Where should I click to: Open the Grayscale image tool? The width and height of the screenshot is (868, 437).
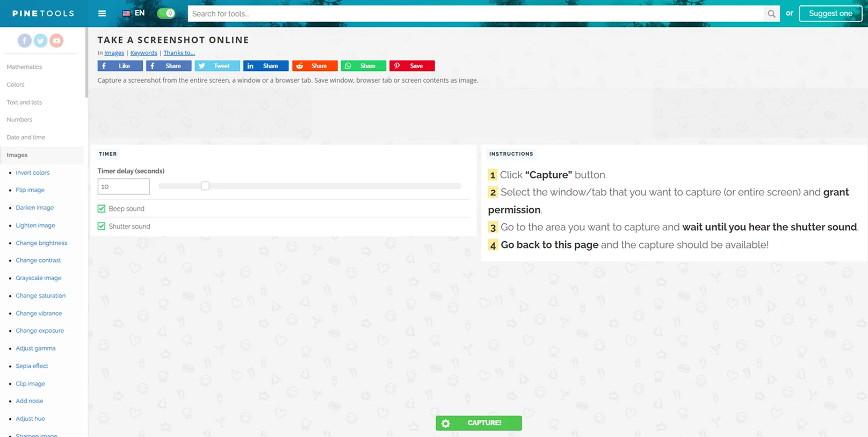tap(39, 278)
